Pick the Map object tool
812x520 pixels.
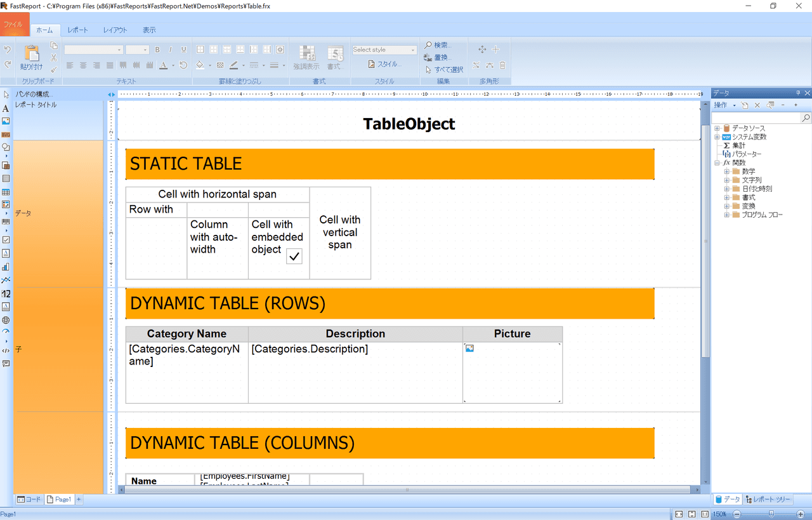tap(6, 320)
